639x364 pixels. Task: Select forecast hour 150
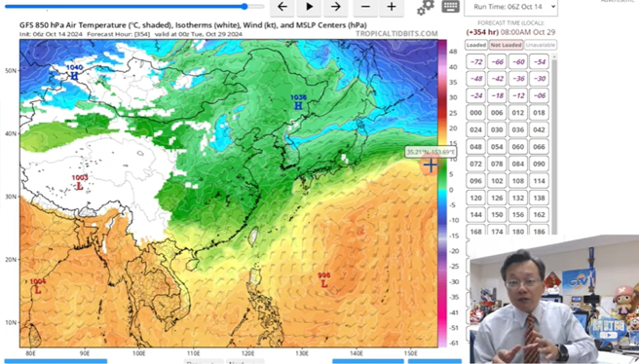pyautogui.click(x=497, y=214)
